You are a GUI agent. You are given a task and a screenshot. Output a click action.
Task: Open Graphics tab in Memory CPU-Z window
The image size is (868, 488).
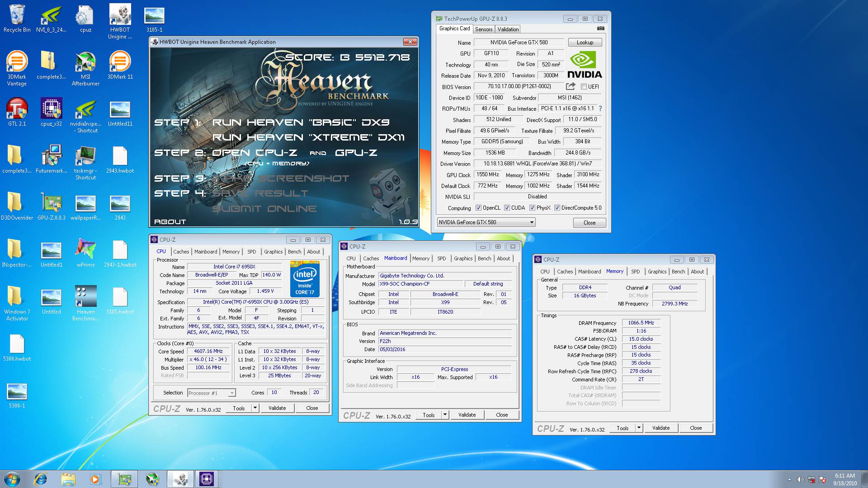click(x=657, y=272)
